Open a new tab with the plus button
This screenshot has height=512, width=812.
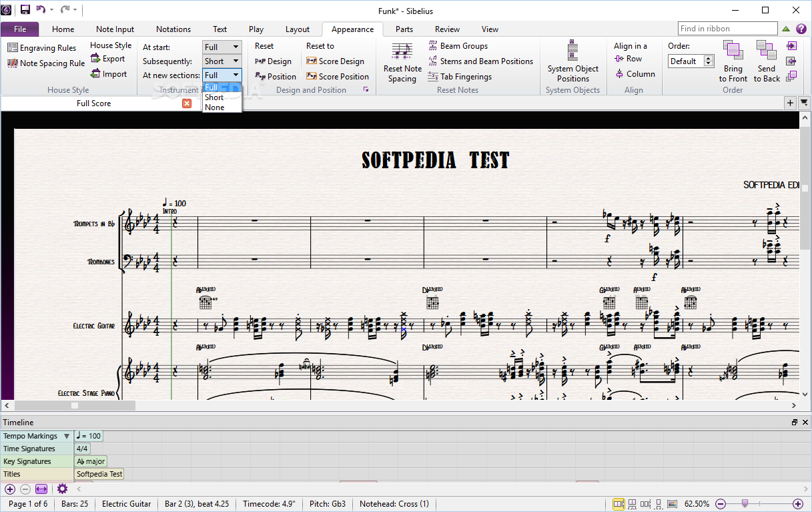[791, 103]
